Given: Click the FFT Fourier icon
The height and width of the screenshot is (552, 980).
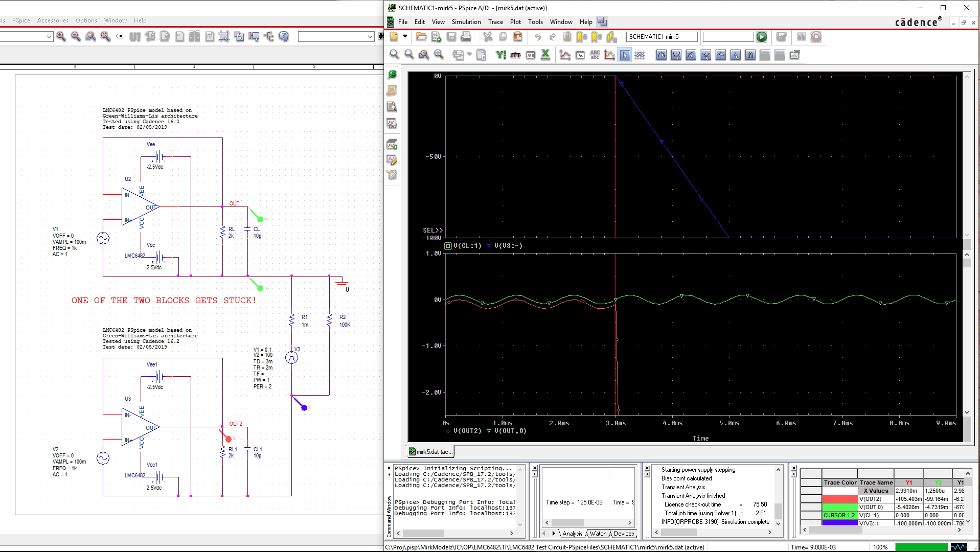Looking at the screenshot, I should click(x=515, y=55).
